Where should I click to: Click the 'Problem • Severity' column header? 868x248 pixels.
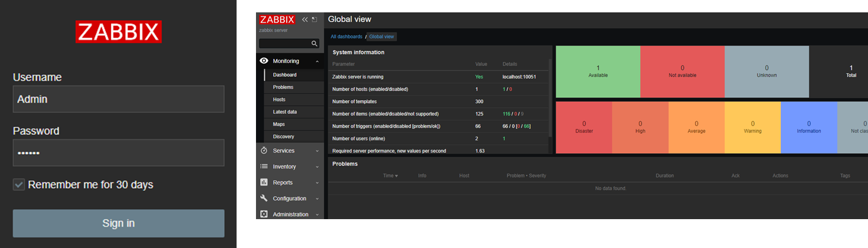(527, 176)
